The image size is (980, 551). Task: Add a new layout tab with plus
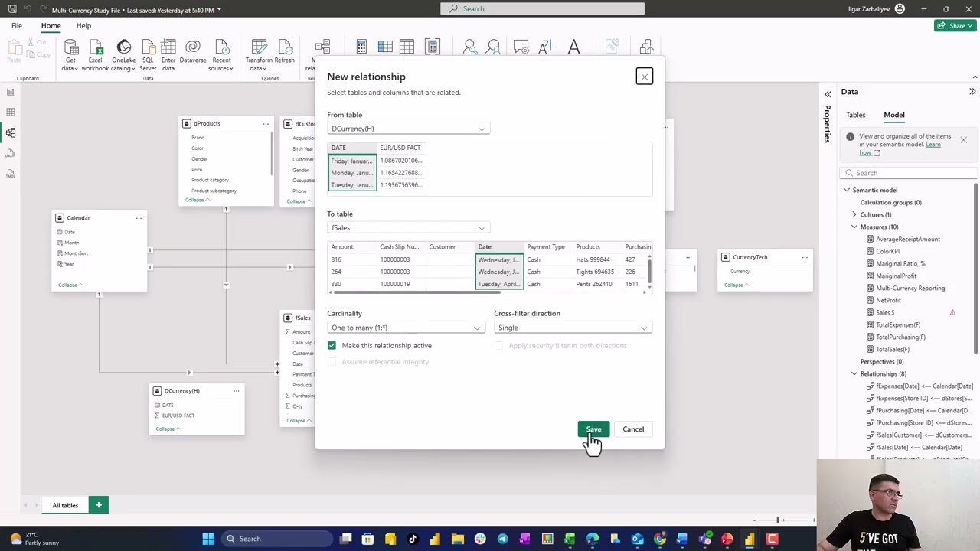tap(98, 505)
